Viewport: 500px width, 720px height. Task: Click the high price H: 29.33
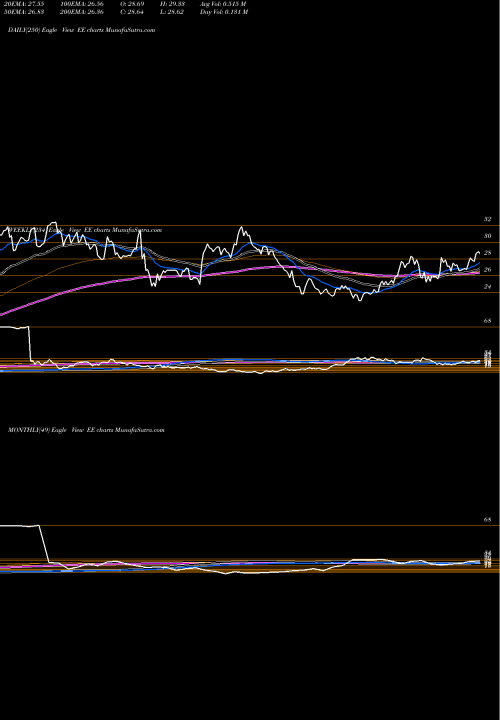(172, 4)
